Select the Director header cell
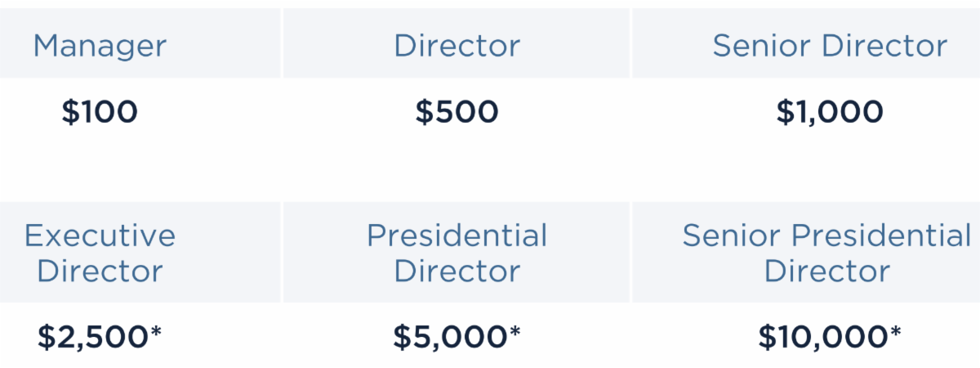Screen dimensions: 980x368 [x=457, y=46]
